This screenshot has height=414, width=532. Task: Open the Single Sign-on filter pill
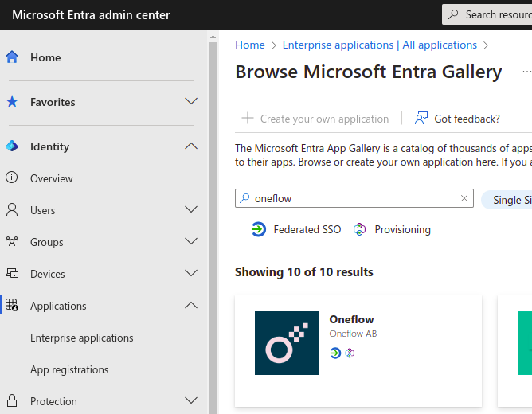click(507, 200)
